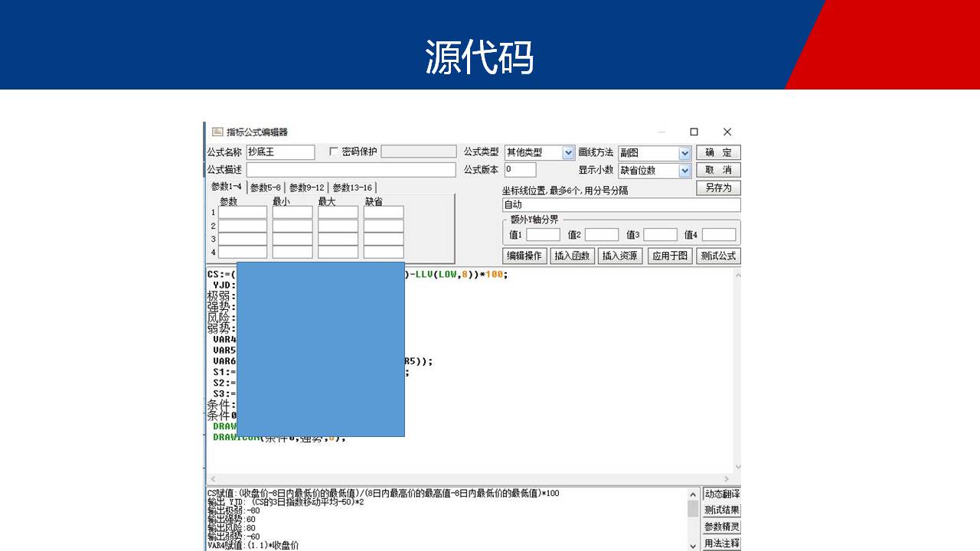Click the translation pane scrollbar thumb
This screenshot has height=551, width=980.
coord(694,510)
